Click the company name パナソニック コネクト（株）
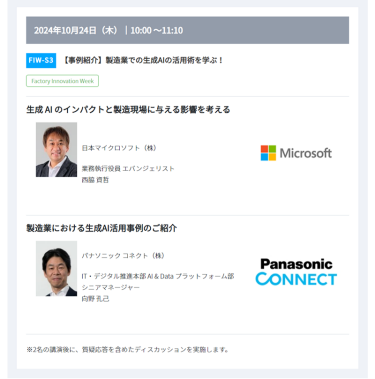The width and height of the screenshot is (375, 379). (123, 256)
